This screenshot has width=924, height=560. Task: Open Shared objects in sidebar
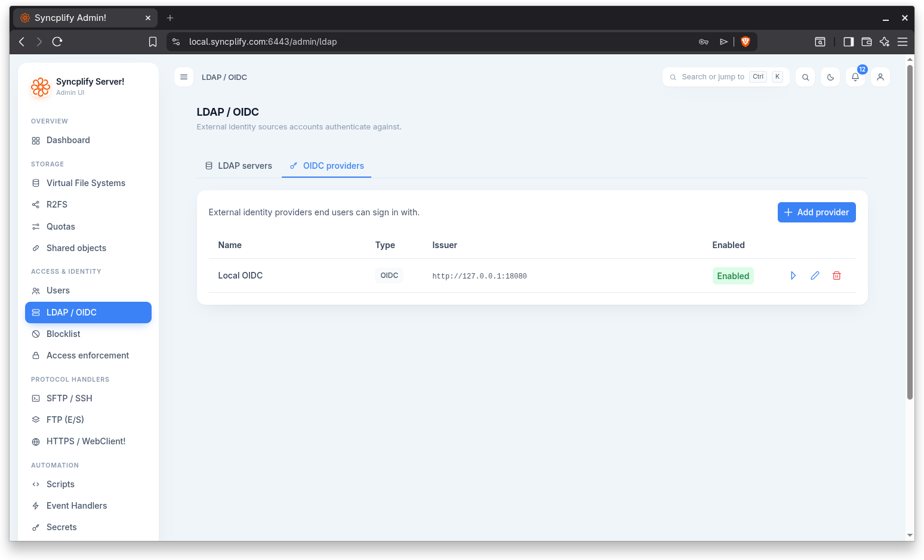[x=88, y=248]
